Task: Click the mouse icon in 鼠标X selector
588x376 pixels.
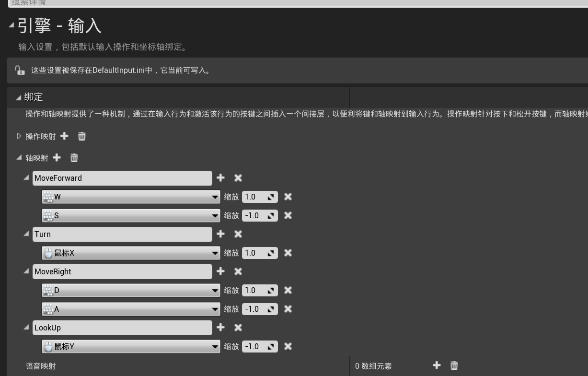Action: tap(48, 253)
